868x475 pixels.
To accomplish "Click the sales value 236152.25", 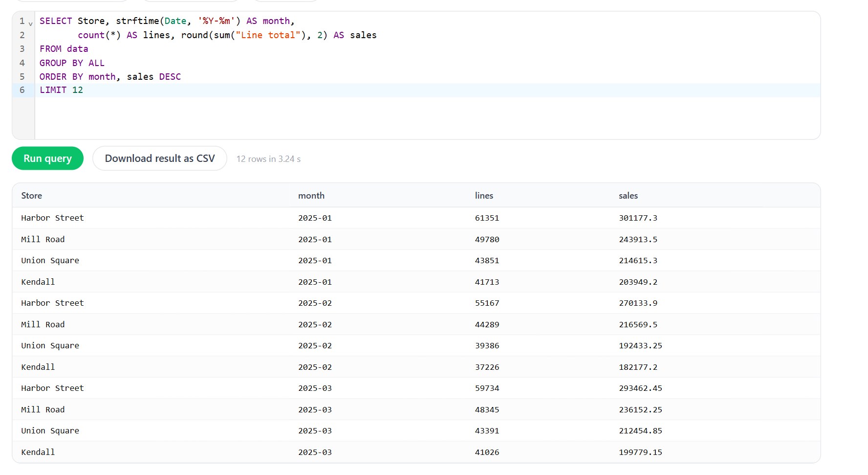I will (x=640, y=410).
